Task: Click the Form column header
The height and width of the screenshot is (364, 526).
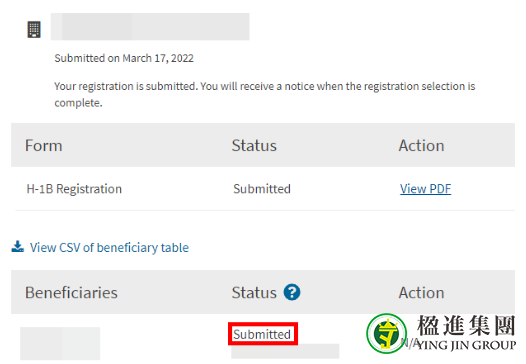Action: coord(44,146)
